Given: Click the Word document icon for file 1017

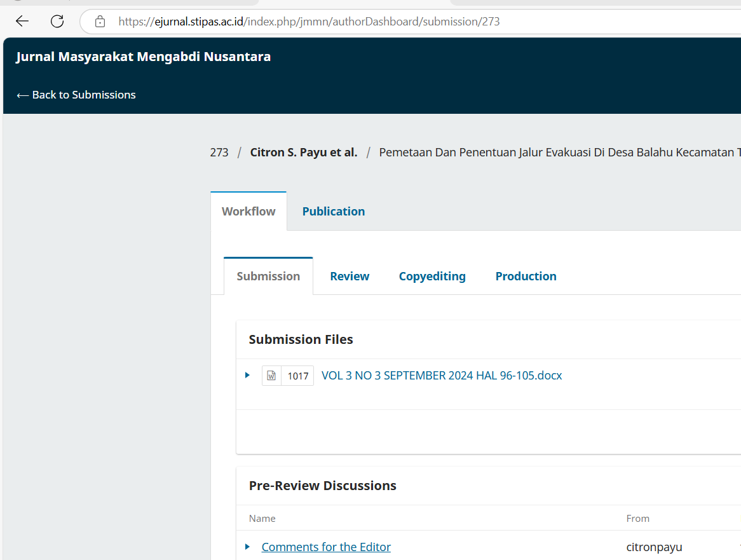Looking at the screenshot, I should click(x=271, y=376).
